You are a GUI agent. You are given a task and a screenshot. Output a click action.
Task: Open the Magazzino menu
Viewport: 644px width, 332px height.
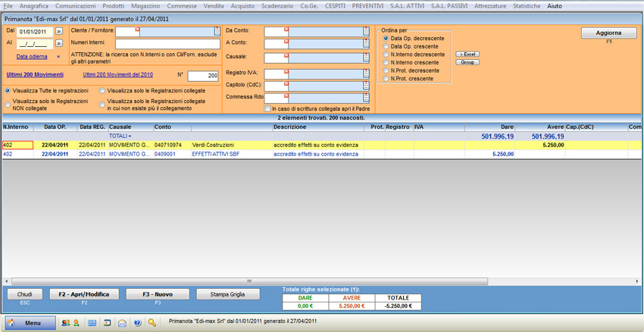[x=145, y=5]
